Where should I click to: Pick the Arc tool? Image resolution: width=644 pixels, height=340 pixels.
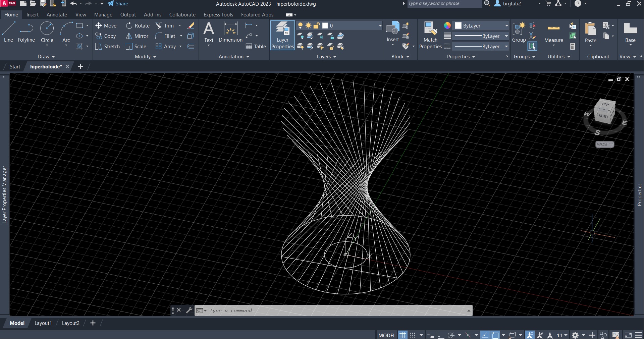pyautogui.click(x=66, y=32)
